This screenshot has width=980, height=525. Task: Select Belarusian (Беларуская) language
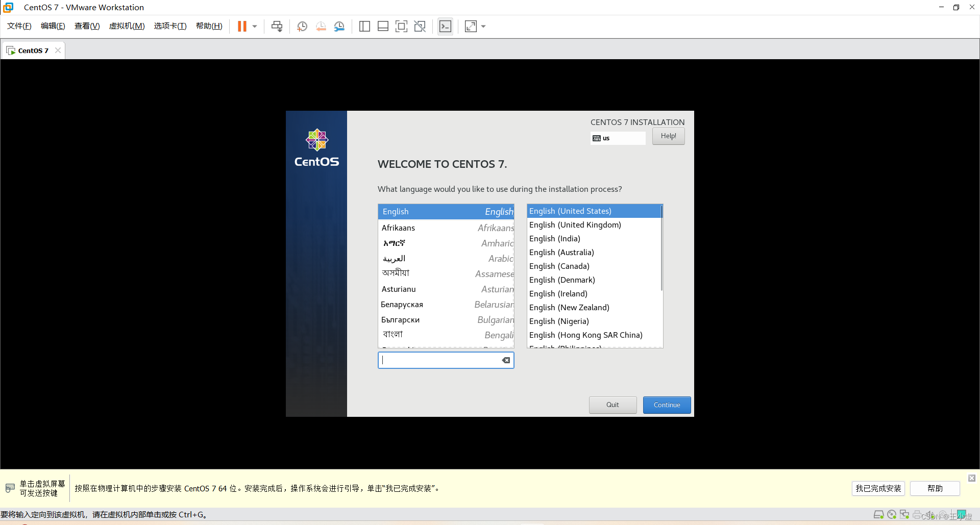click(446, 305)
